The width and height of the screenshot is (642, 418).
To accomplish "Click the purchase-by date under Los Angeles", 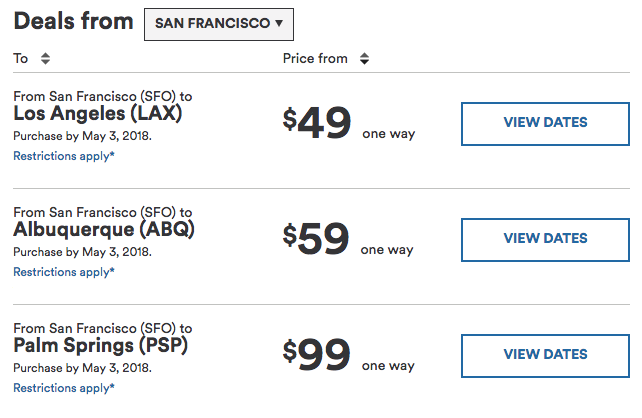I will click(x=83, y=135).
